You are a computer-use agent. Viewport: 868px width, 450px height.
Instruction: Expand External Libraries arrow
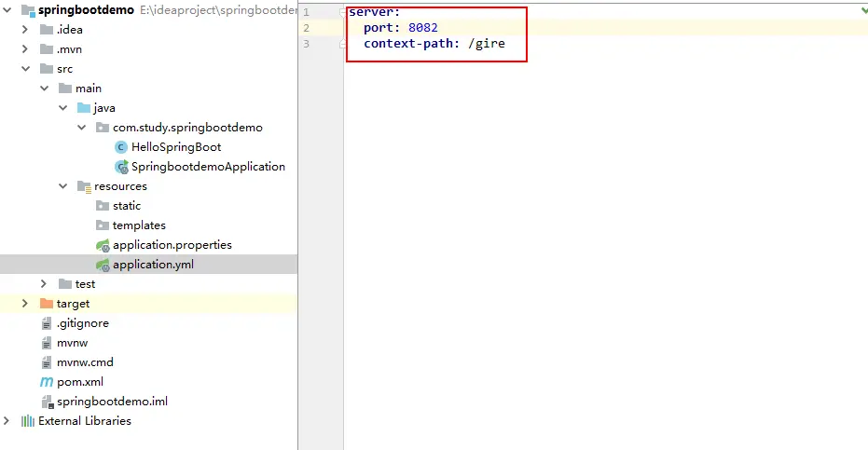click(x=7, y=421)
